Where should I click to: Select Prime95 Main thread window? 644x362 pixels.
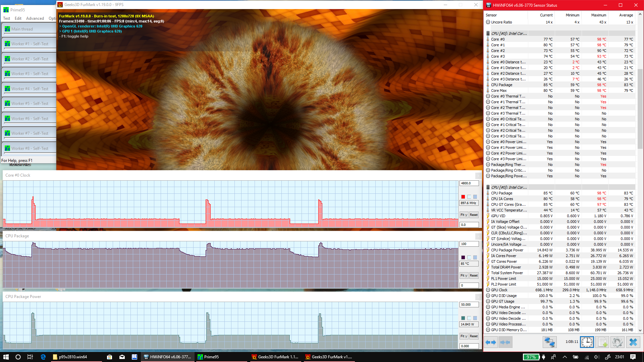(x=29, y=29)
